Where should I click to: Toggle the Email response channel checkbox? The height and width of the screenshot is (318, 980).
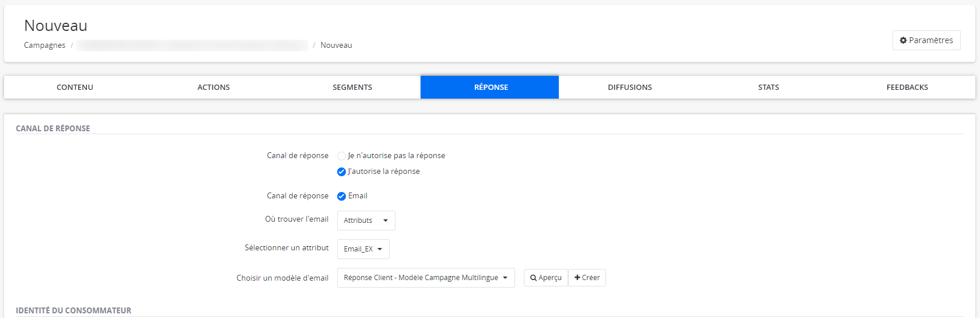point(342,196)
